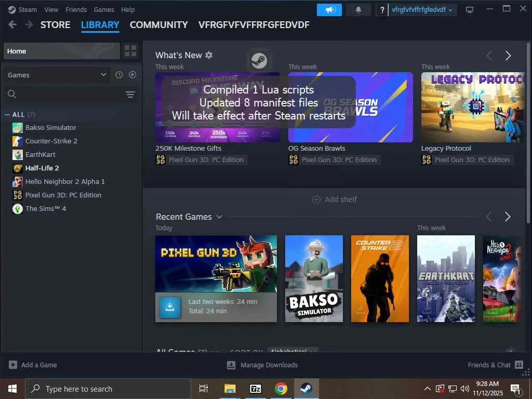Show next What's New items arrow
The height and width of the screenshot is (399, 532).
508,56
